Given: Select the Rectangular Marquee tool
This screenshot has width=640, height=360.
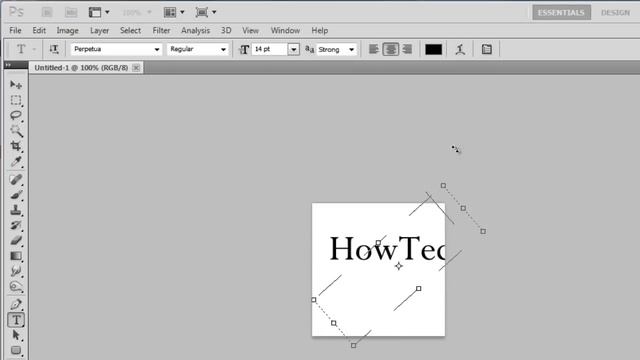Looking at the screenshot, I should (16, 100).
